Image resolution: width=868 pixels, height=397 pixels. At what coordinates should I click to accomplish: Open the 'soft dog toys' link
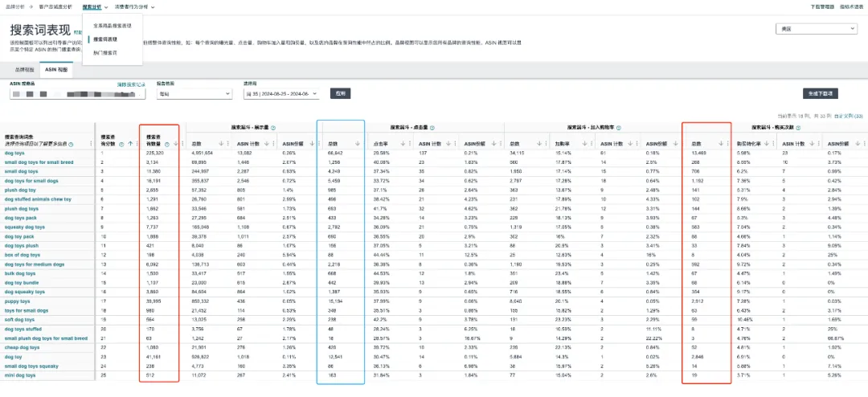(19, 320)
